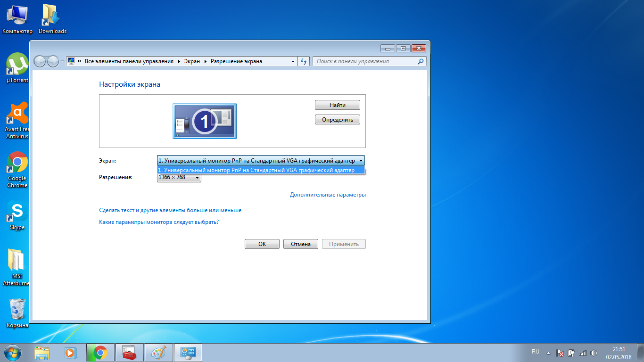Open the 1366 × 768 resolution dropdown

pyautogui.click(x=179, y=178)
